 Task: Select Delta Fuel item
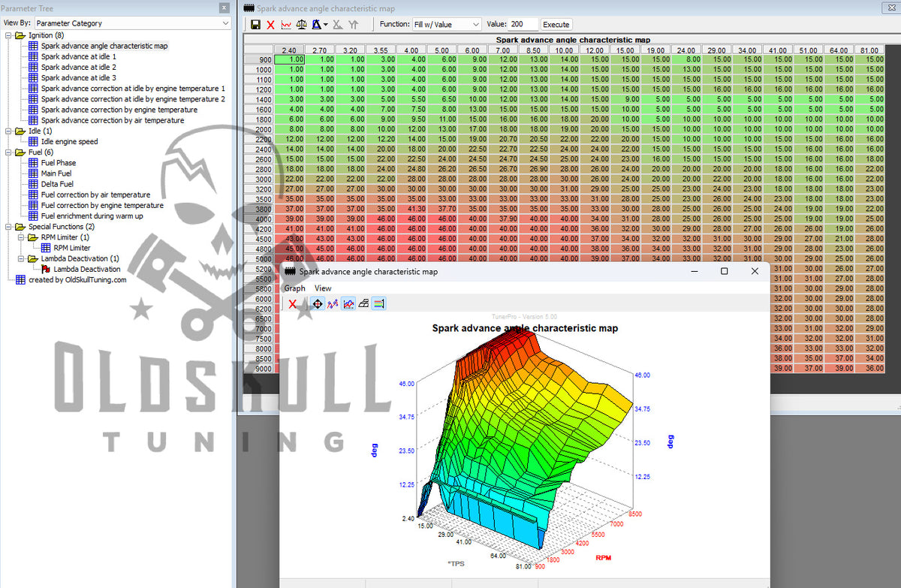click(57, 184)
